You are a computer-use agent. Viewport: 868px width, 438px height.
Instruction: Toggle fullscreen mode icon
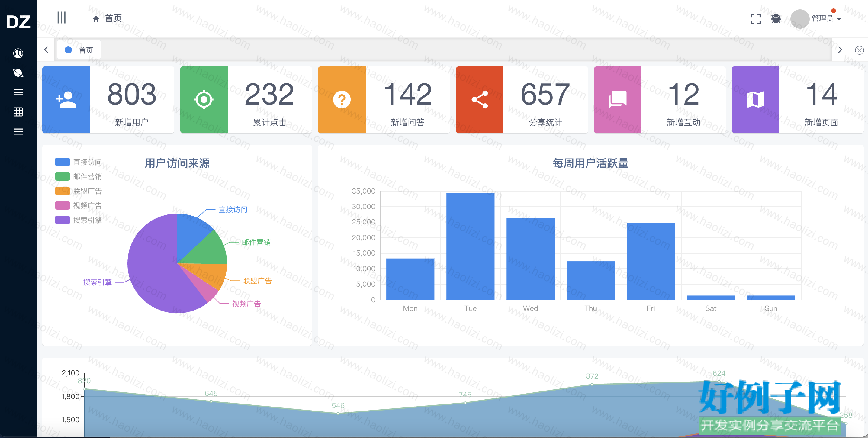pos(755,19)
